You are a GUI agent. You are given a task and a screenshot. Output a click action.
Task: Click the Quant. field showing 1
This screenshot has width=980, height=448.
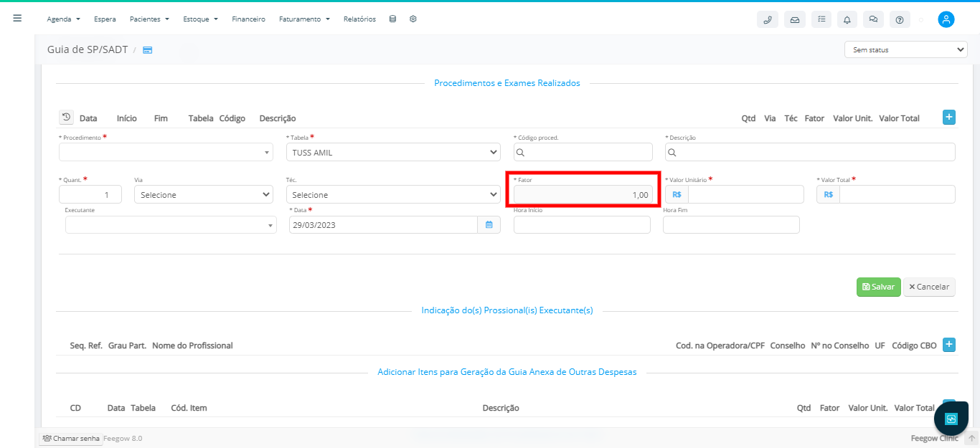tap(90, 194)
